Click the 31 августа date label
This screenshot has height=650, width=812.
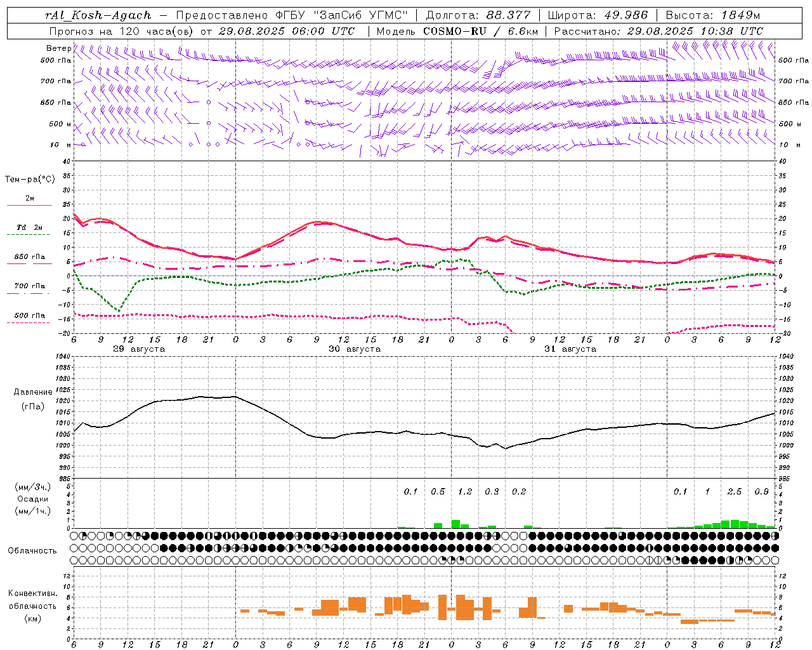(x=570, y=349)
